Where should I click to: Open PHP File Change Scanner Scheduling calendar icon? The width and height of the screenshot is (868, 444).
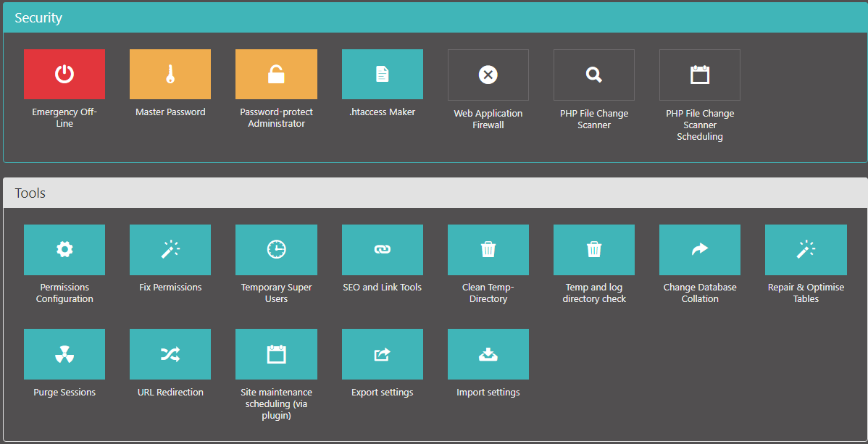pos(700,75)
